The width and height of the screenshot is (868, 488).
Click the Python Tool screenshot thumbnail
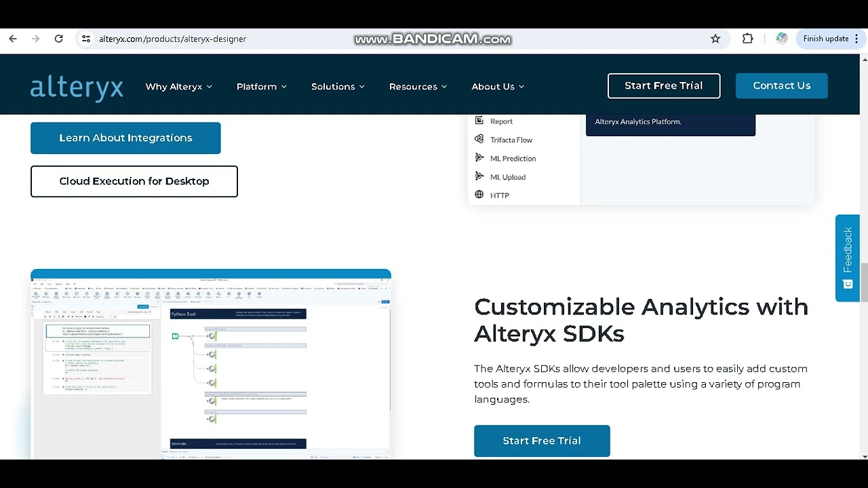point(211,364)
